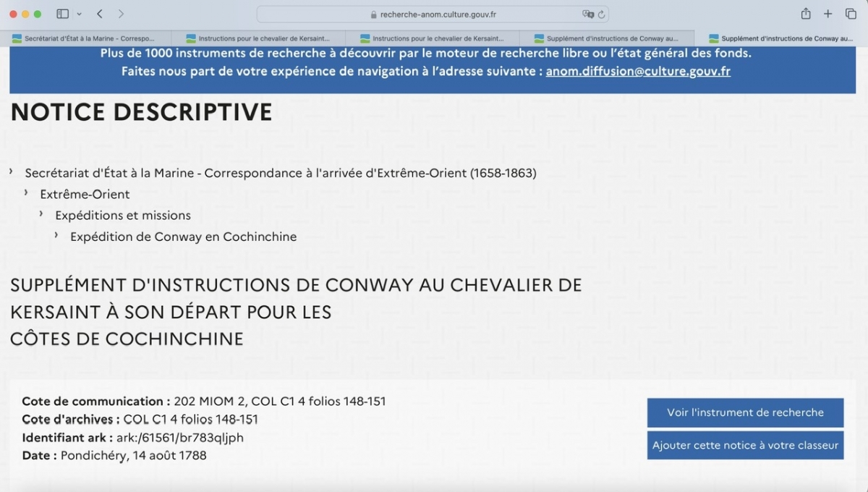Switch to the Secrétariat d'État à la Marine tab
868x492 pixels.
click(85, 38)
